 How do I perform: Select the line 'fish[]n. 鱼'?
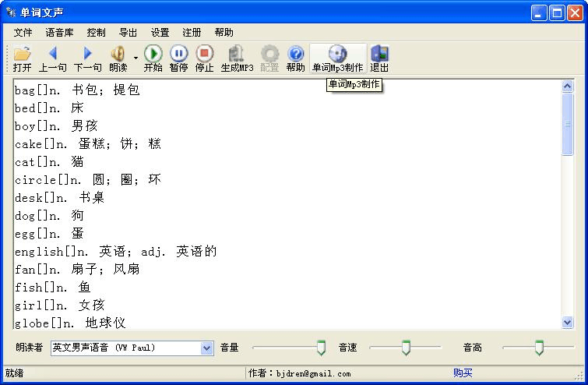[x=52, y=288]
